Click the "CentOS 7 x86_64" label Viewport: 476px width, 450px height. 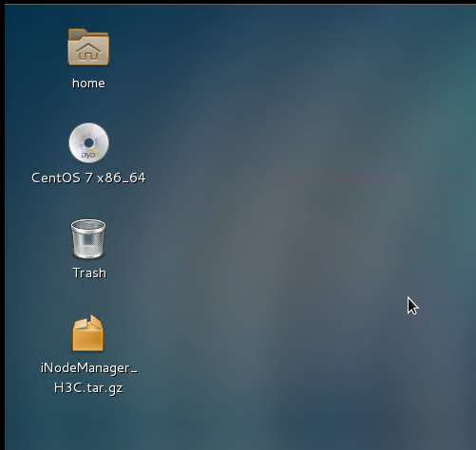point(88,178)
